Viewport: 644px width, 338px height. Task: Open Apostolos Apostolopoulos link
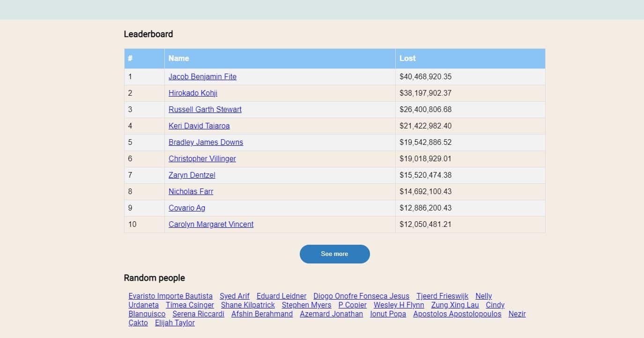457,314
